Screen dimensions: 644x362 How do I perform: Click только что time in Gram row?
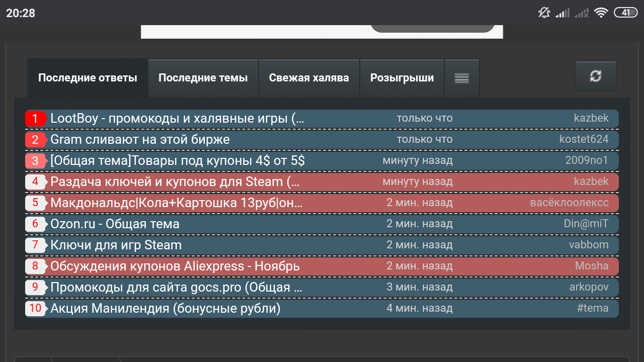pos(425,139)
